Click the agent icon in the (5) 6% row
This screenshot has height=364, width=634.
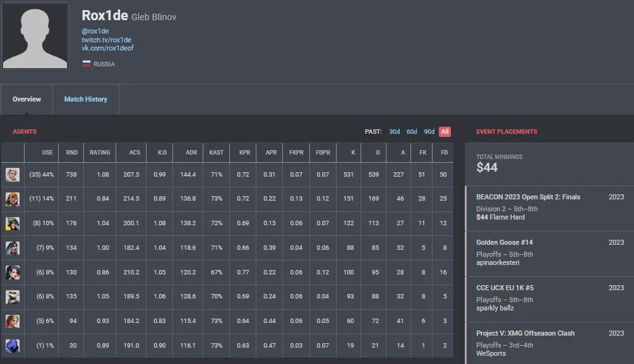click(x=13, y=321)
